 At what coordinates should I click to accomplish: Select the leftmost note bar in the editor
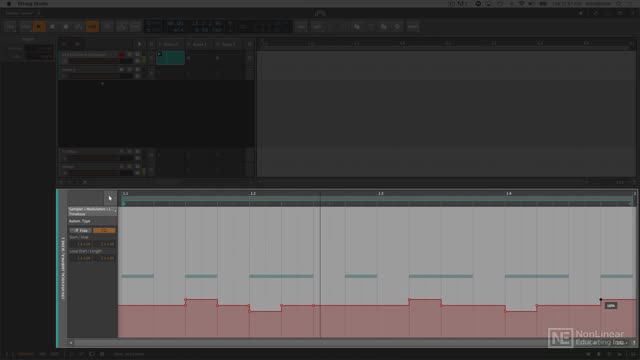(138, 276)
